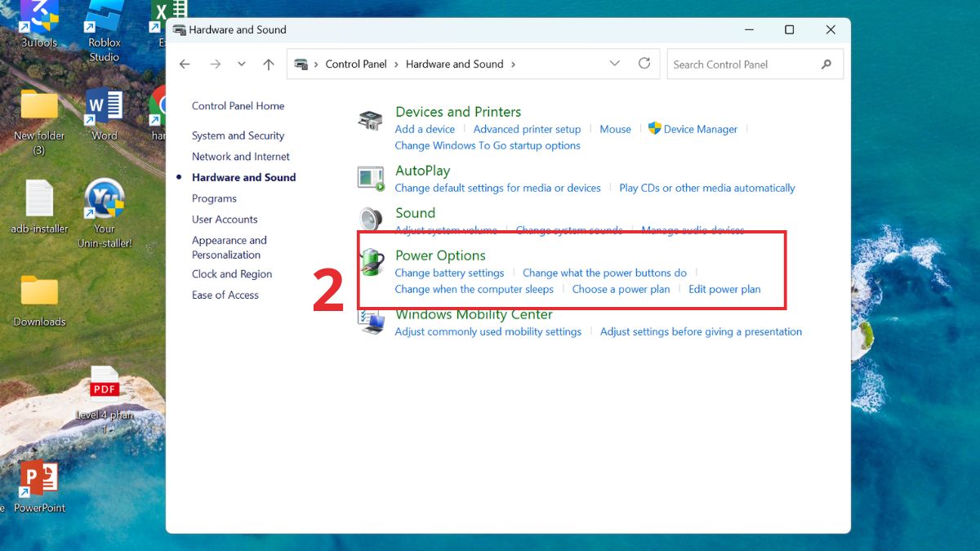Click the AutoPlay category icon
The width and height of the screenshot is (980, 551).
371,177
